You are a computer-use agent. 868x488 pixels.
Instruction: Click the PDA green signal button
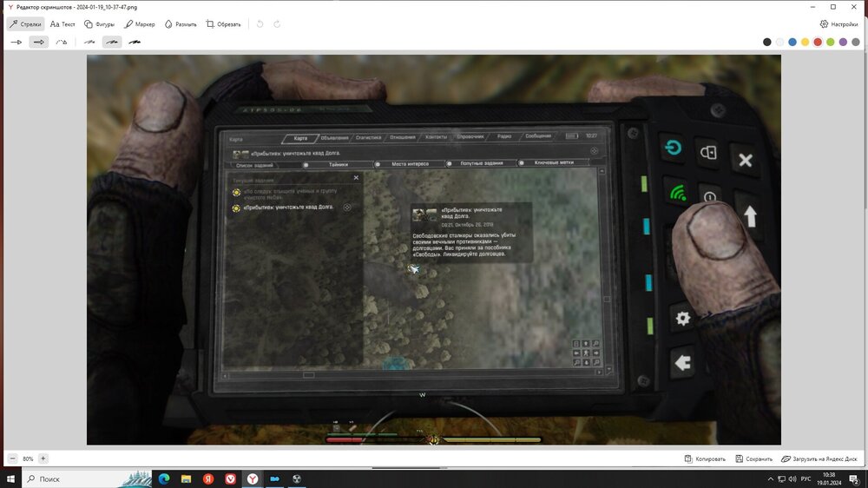pos(678,194)
